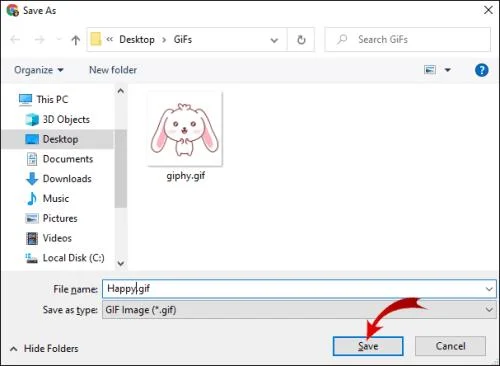
Task: Click the Desktop breadcrumb in address bar
Action: 137,39
